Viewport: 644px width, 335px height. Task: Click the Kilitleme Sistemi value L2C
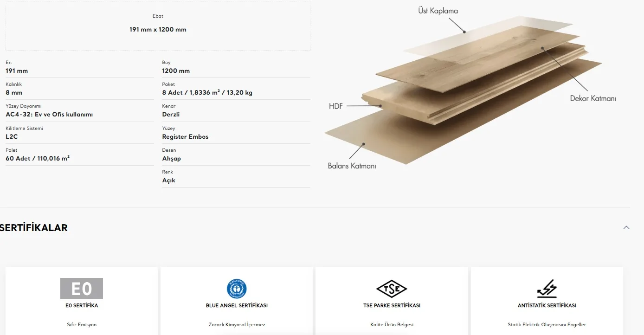[12, 137]
